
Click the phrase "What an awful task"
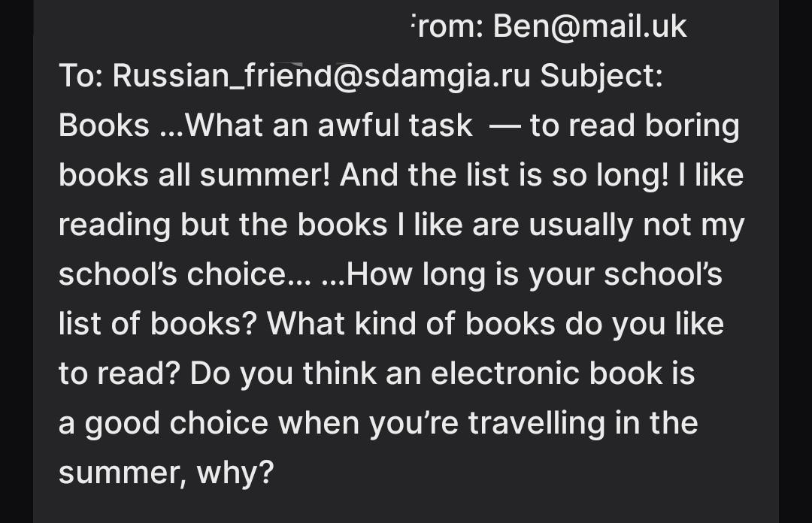coord(329,125)
